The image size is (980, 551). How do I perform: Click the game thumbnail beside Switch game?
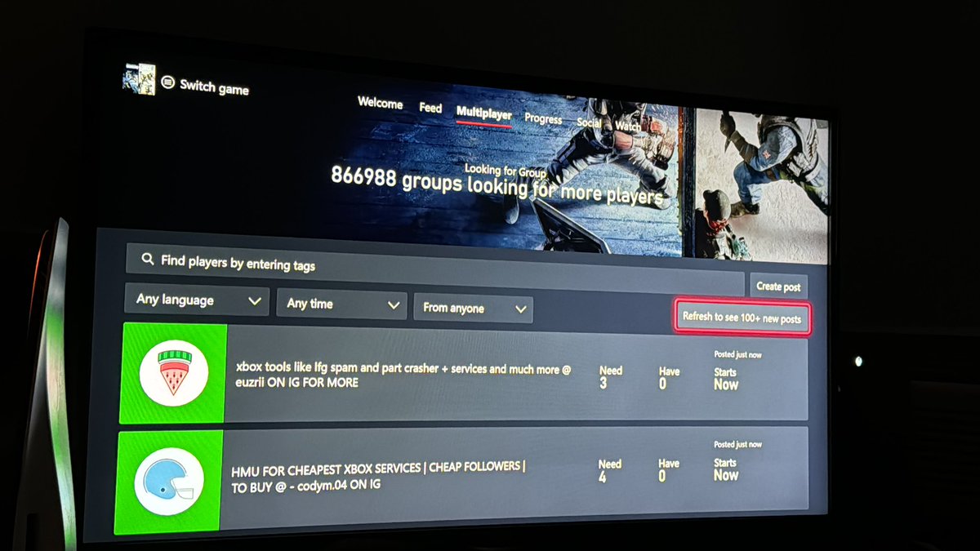tap(139, 79)
